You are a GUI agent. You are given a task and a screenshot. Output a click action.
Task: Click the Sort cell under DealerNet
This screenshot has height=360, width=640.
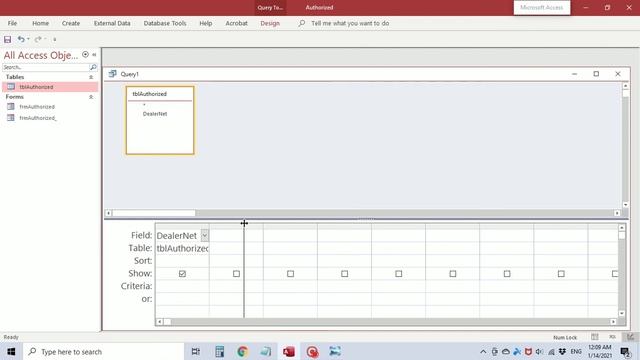[182, 261]
